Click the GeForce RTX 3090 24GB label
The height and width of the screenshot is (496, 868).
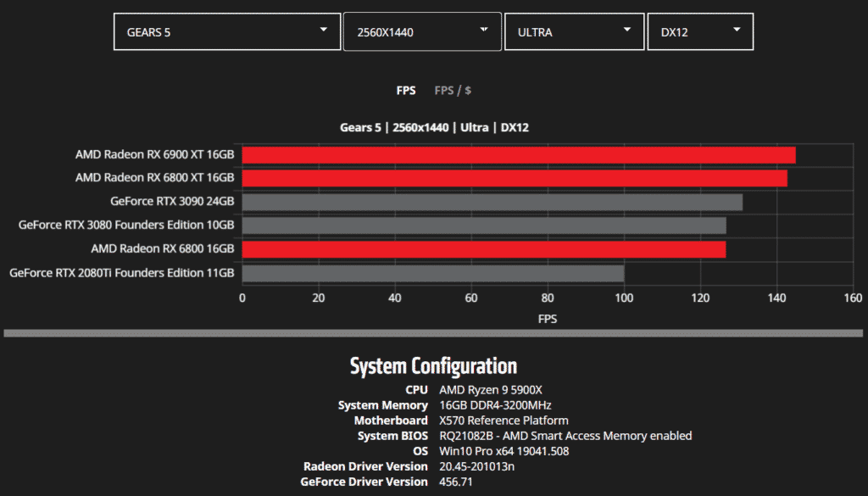(x=172, y=202)
